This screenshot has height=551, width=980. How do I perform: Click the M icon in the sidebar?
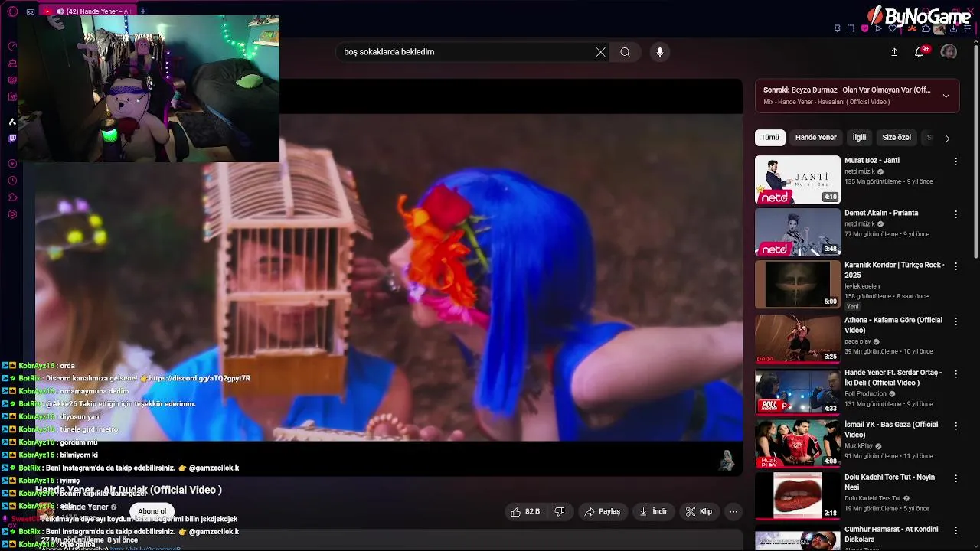[x=12, y=96]
